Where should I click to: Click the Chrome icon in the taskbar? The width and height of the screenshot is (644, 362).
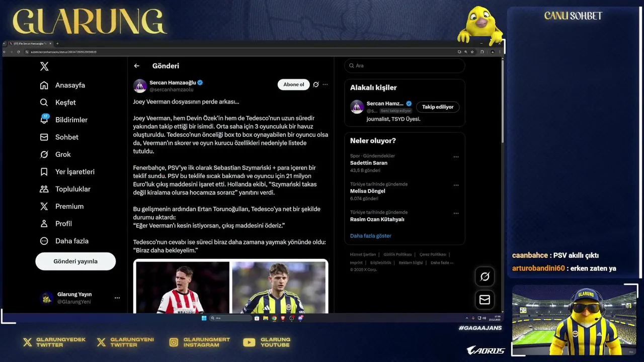pos(274,318)
